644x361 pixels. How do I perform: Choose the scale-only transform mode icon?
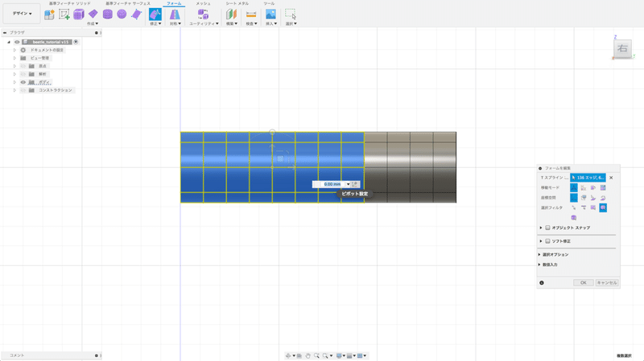tap(603, 187)
